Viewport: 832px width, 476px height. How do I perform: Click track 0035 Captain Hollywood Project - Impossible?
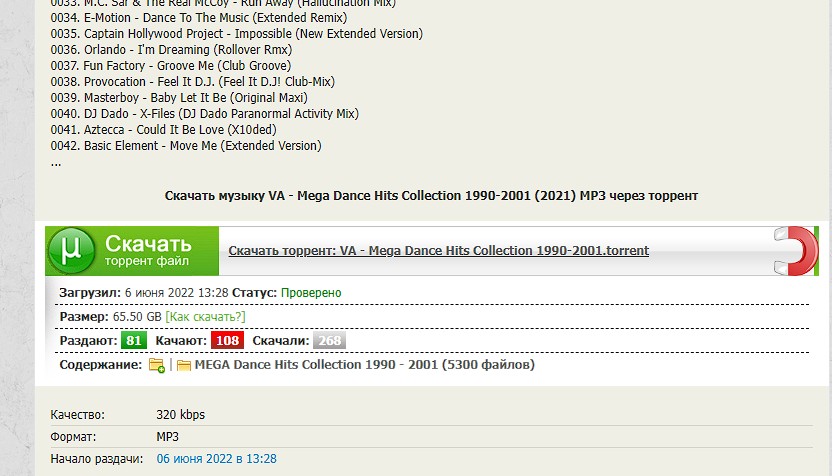pyautogui.click(x=237, y=33)
